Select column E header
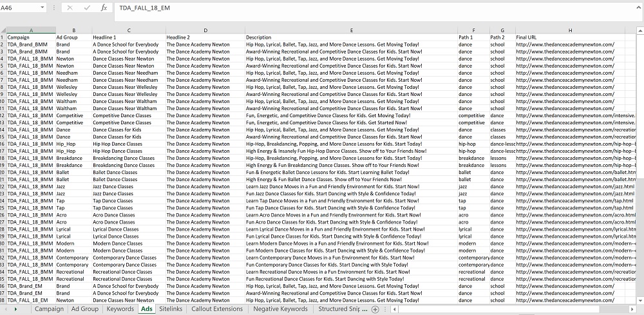Screen dimensions: 644x315 coord(352,30)
